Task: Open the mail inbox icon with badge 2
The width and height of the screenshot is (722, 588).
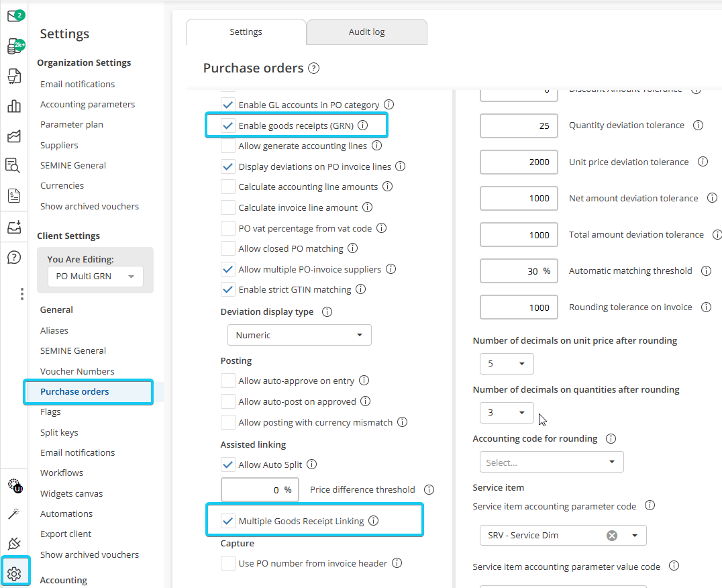Action: tap(15, 16)
